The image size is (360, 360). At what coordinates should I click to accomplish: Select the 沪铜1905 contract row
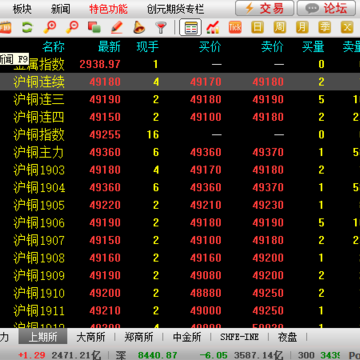[180, 205]
